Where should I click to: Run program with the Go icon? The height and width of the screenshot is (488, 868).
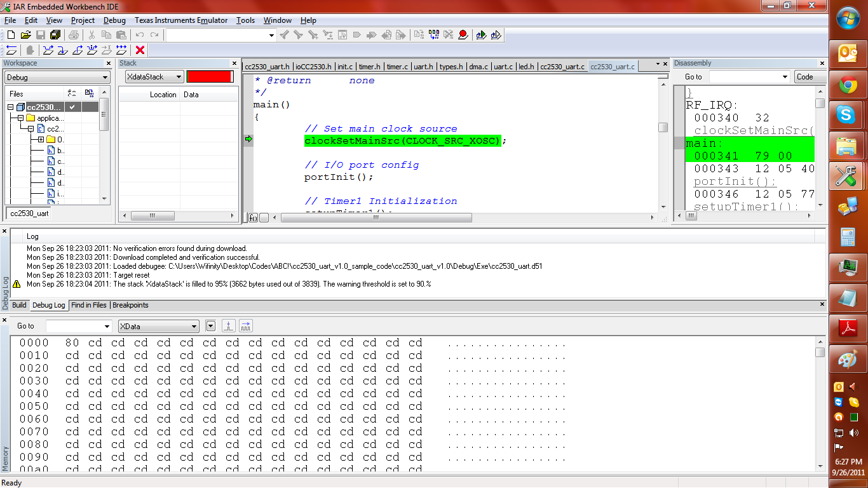[121, 50]
